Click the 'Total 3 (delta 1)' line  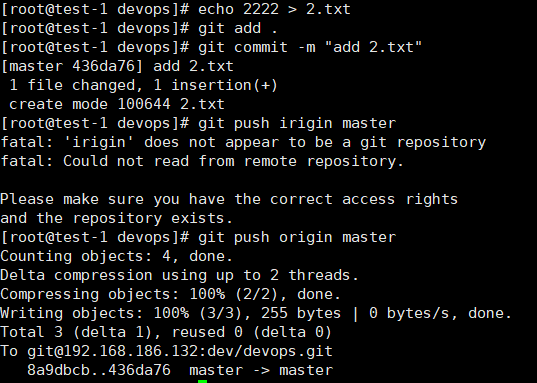(x=166, y=332)
